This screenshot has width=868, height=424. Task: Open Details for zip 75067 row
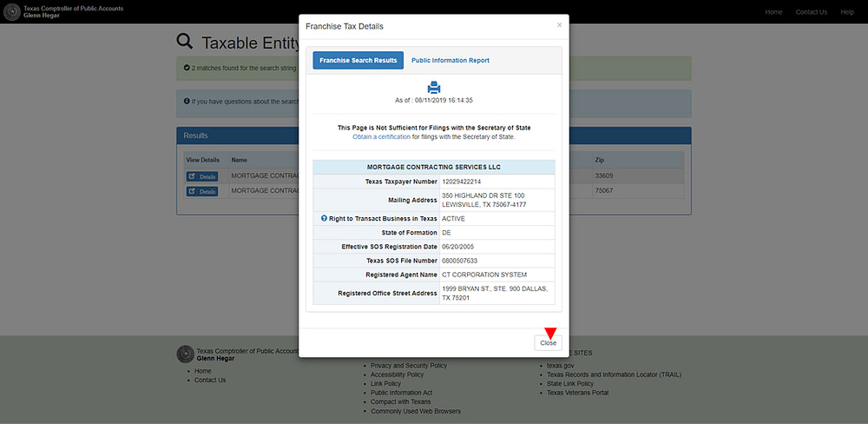coord(202,191)
